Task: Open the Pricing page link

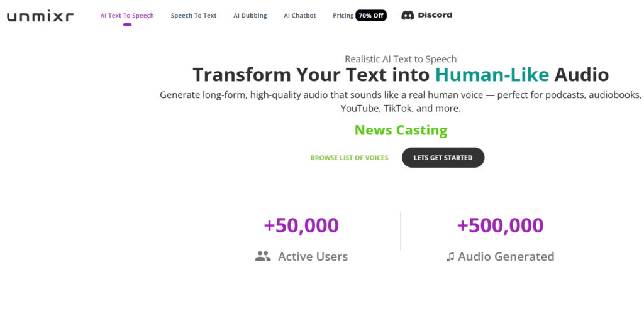Action: coord(343,16)
